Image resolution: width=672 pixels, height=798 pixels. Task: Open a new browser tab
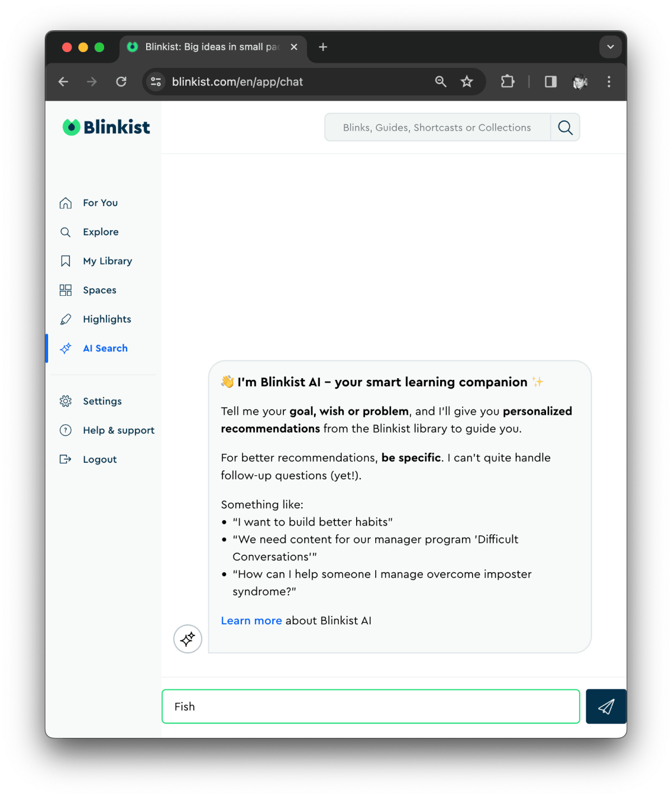[x=323, y=47]
